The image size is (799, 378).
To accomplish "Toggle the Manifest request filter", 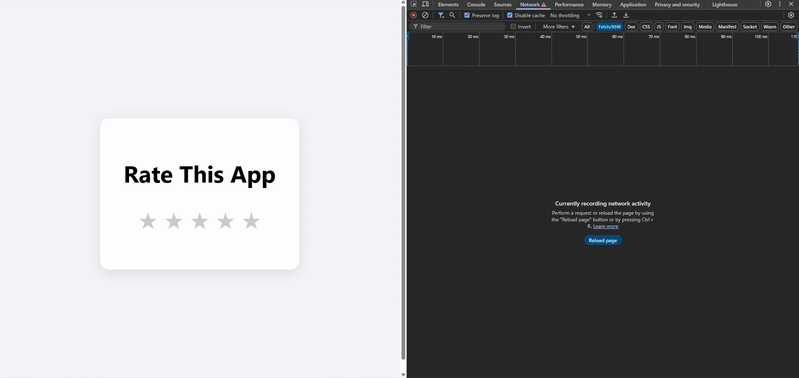I will click(x=727, y=26).
